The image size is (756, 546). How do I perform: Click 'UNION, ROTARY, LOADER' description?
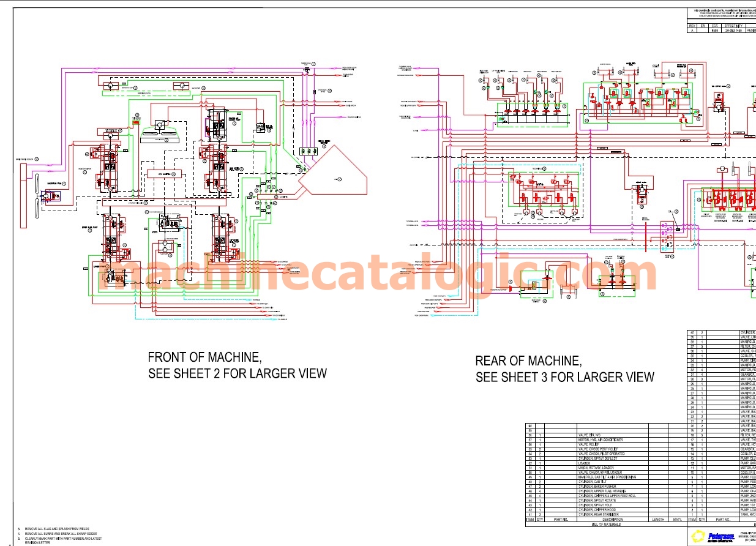point(596,468)
